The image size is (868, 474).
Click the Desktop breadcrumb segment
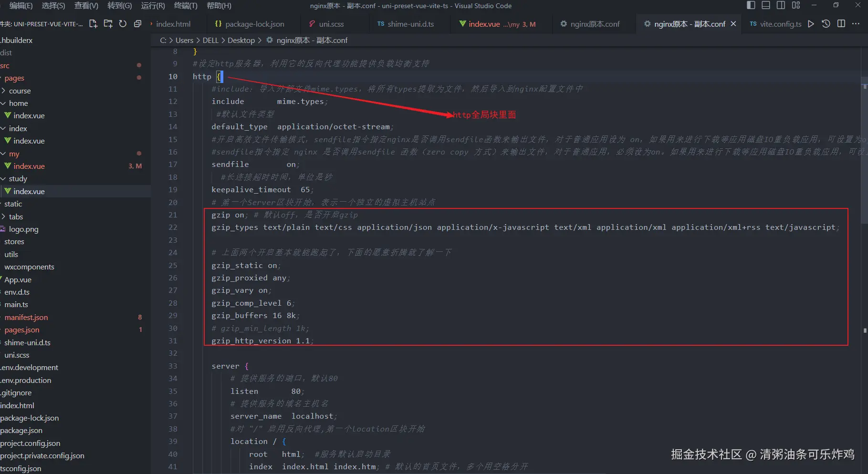(x=241, y=40)
